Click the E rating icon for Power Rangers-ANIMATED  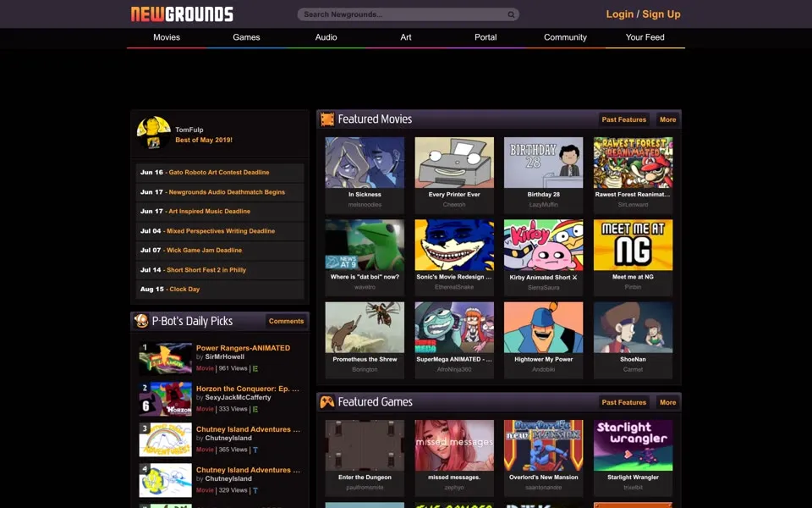click(x=255, y=368)
